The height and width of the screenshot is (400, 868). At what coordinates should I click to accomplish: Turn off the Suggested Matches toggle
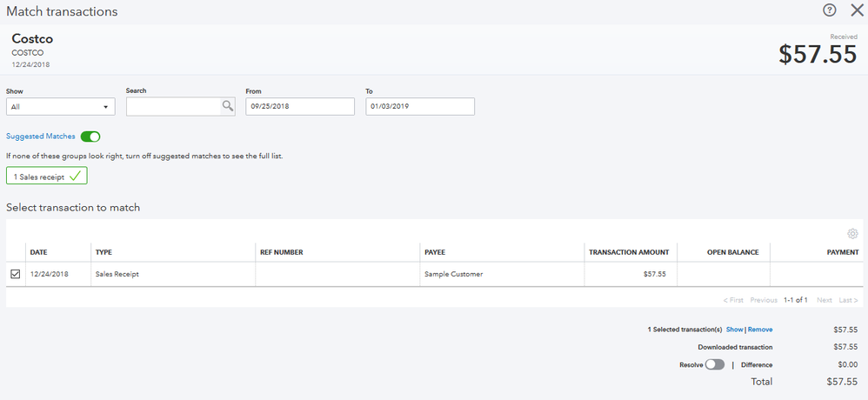click(x=90, y=137)
